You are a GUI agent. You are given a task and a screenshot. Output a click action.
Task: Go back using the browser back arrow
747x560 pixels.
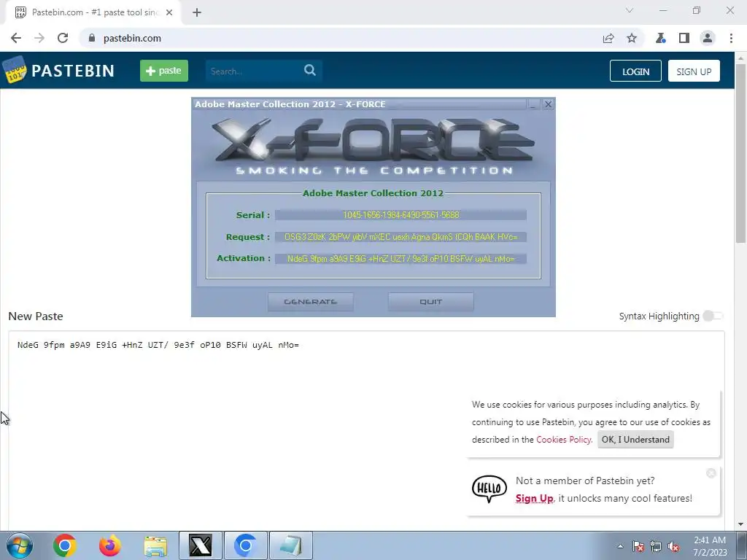pos(16,38)
